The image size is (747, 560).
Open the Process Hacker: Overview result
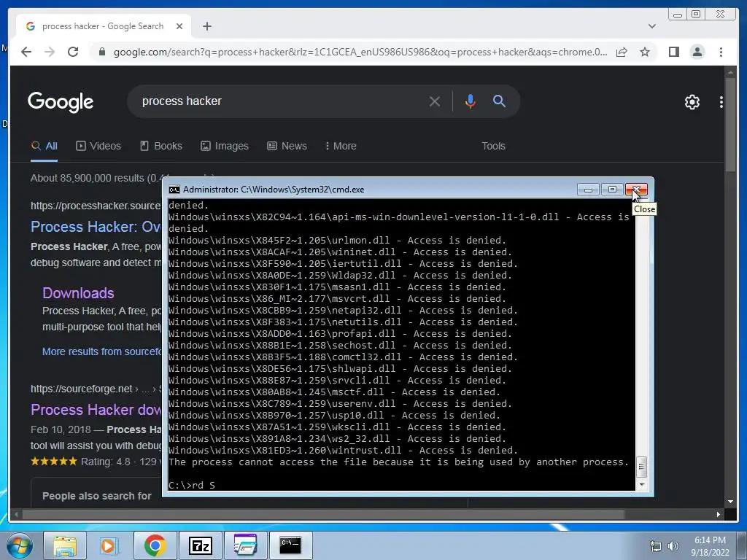pos(96,227)
